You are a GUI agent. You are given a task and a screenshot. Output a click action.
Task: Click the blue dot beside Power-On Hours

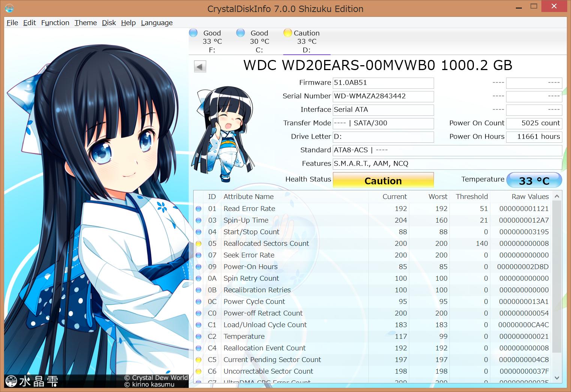(198, 267)
